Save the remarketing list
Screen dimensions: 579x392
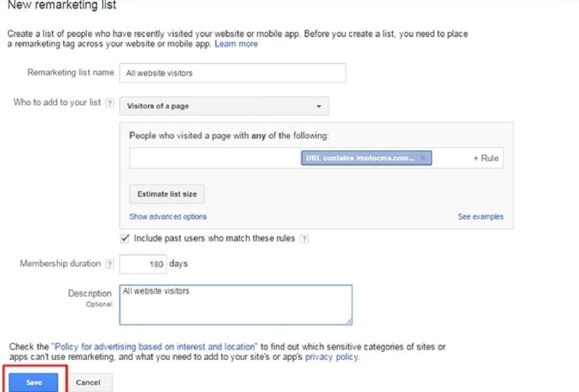point(34,382)
